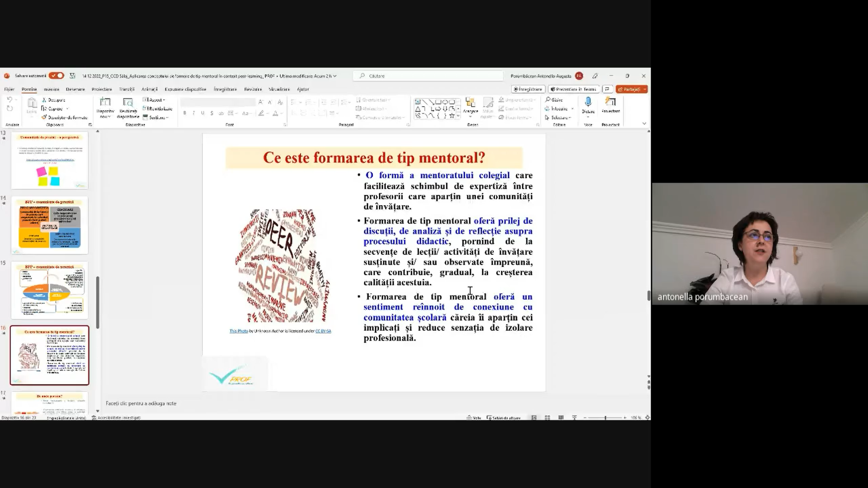This screenshot has width=868, height=488.
Task: Click the undo arrow icon
Action: click(x=9, y=100)
